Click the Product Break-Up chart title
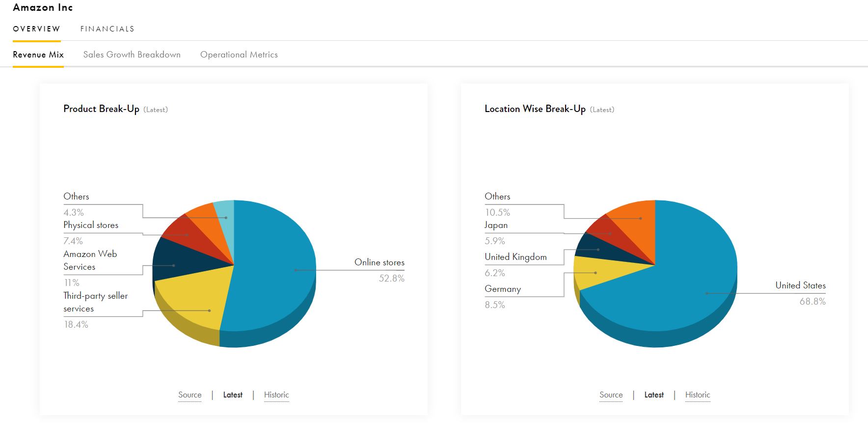This screenshot has height=426, width=868. coord(101,109)
